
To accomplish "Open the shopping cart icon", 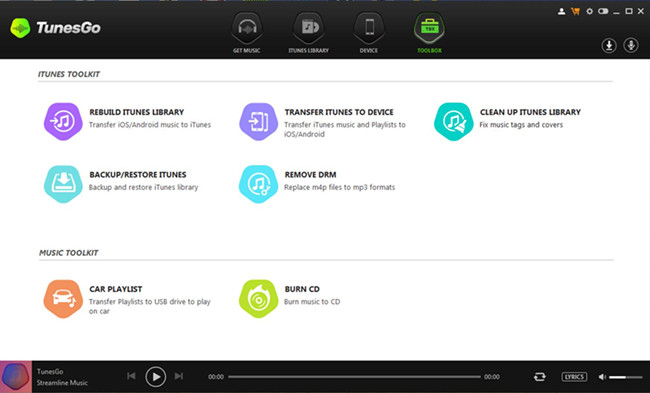I will pos(575,12).
